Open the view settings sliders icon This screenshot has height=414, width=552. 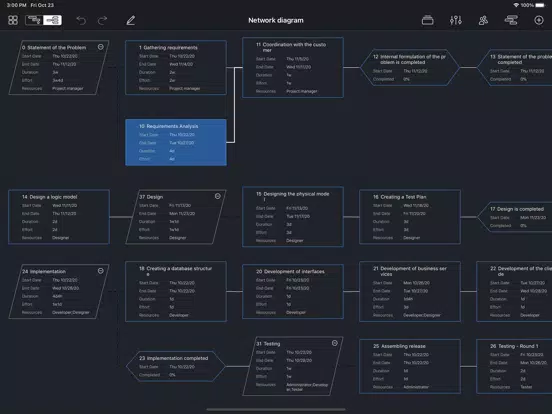coord(456,20)
